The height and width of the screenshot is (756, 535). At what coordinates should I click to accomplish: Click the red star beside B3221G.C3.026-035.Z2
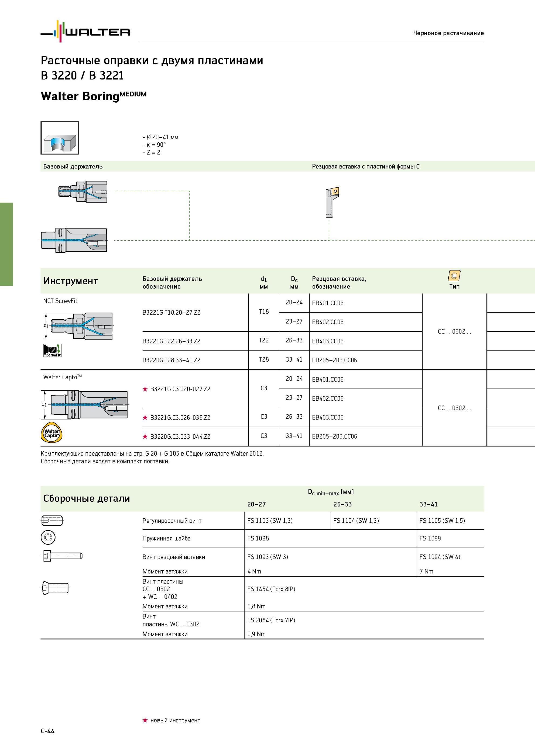click(x=145, y=418)
